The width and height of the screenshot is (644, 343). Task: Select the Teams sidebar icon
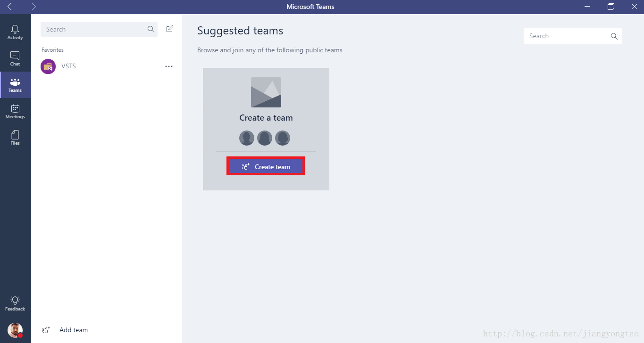point(15,85)
